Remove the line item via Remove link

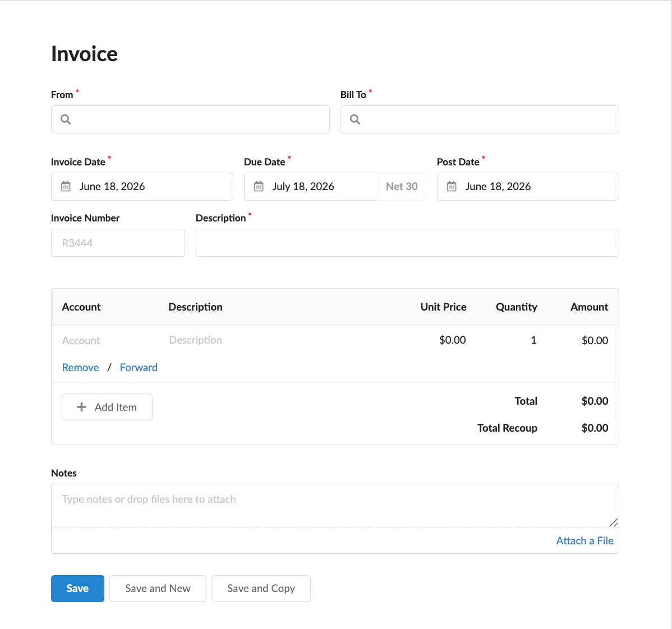pyautogui.click(x=81, y=367)
